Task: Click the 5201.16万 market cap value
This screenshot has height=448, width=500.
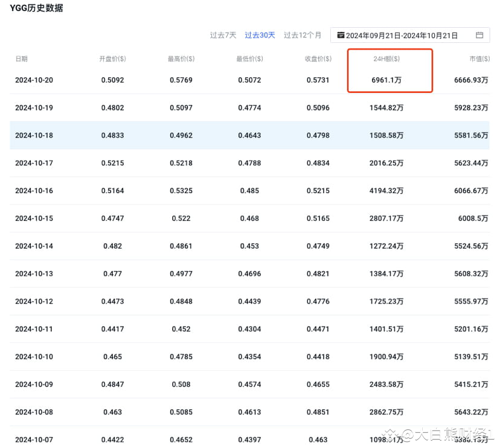Action: click(471, 329)
